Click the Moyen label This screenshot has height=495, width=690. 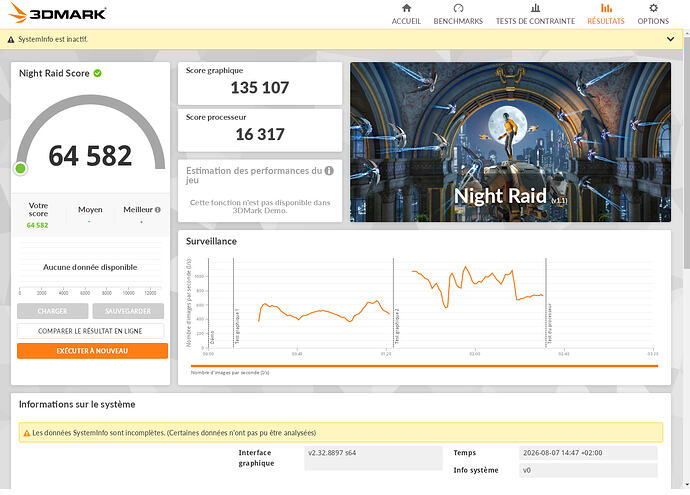(90, 210)
